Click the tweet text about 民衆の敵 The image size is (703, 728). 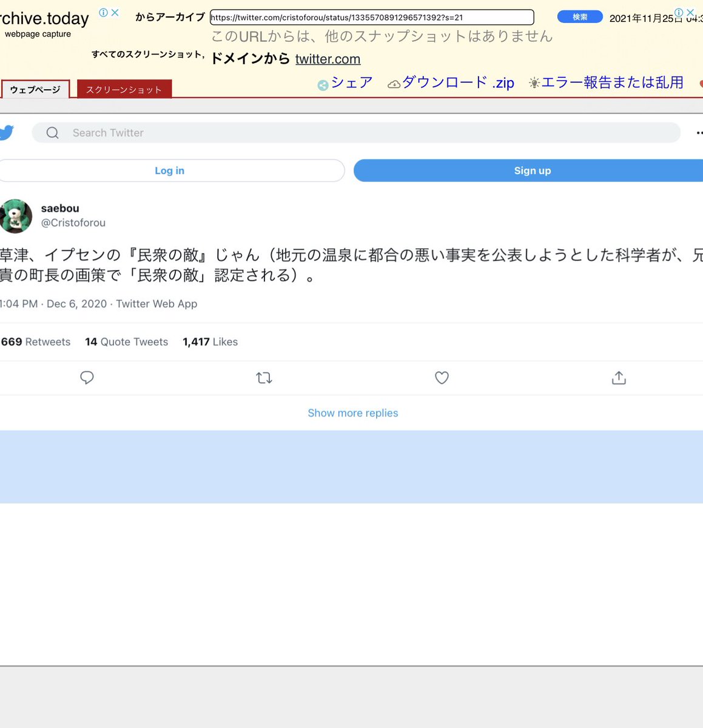351,265
